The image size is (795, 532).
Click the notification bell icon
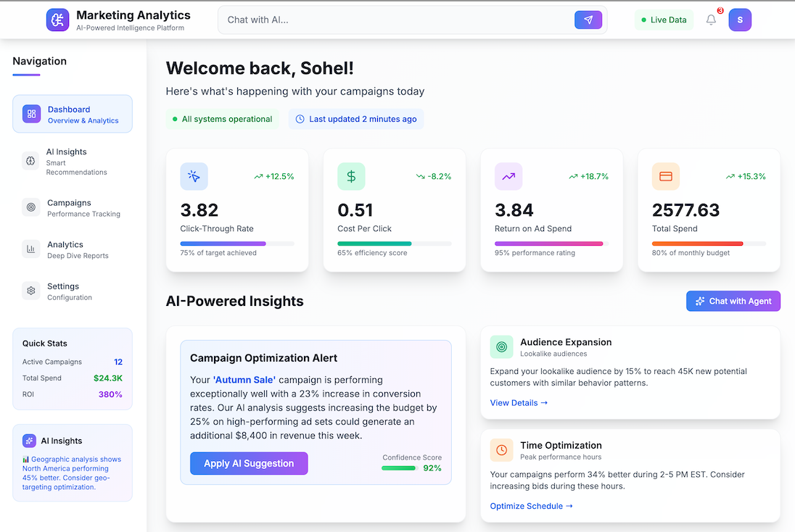pyautogui.click(x=711, y=20)
